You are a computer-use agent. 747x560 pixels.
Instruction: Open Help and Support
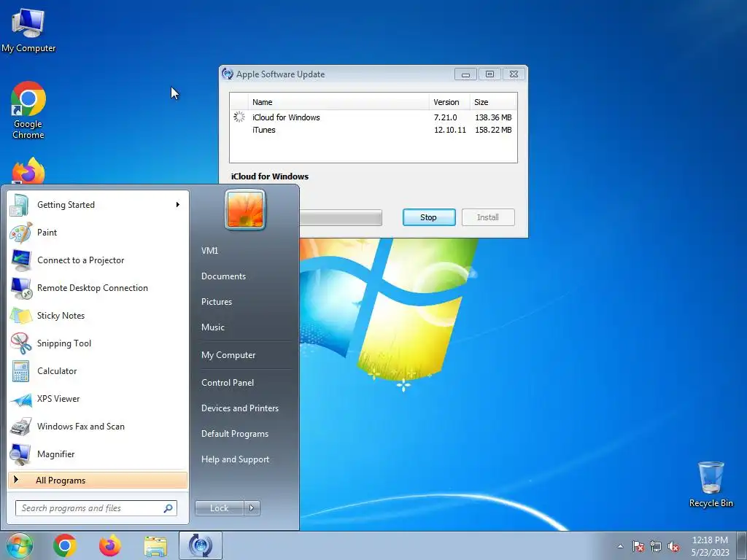point(236,459)
